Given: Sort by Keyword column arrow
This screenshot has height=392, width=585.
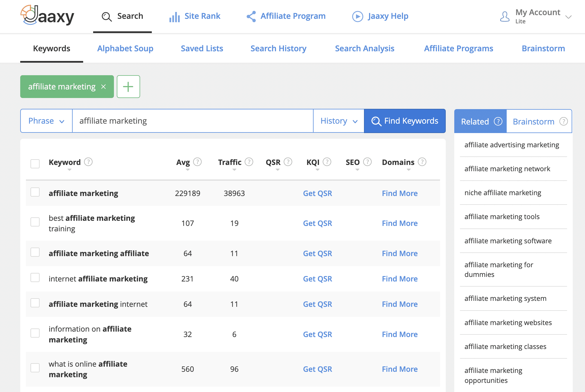Looking at the screenshot, I should tap(69, 170).
